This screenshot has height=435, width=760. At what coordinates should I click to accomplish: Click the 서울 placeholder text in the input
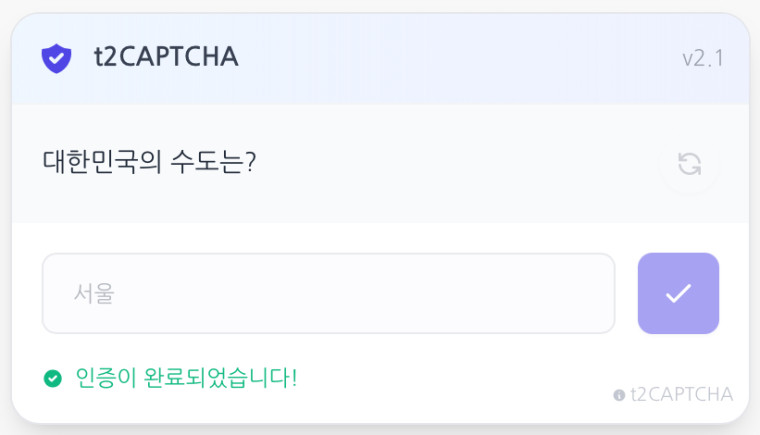(x=94, y=293)
